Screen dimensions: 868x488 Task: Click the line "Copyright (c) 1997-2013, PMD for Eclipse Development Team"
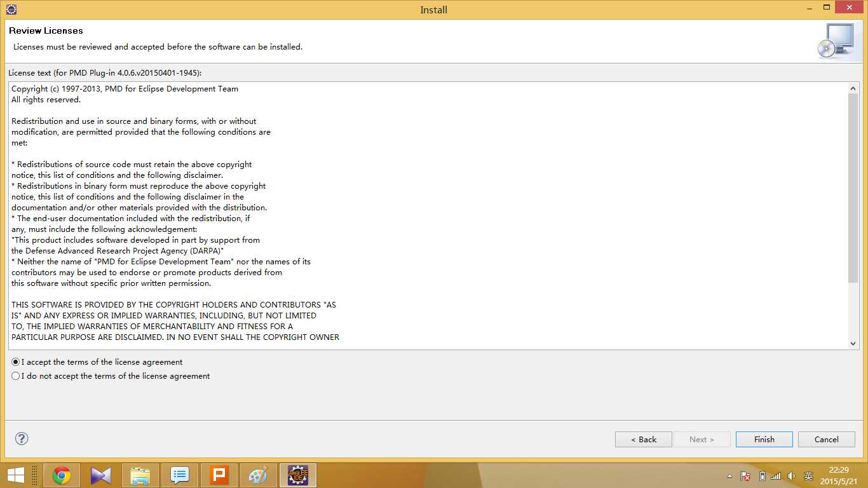[x=125, y=89]
